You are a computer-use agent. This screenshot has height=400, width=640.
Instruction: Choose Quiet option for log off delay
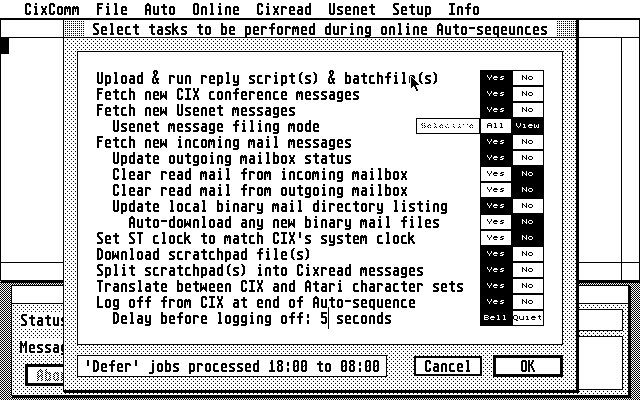pyautogui.click(x=527, y=318)
